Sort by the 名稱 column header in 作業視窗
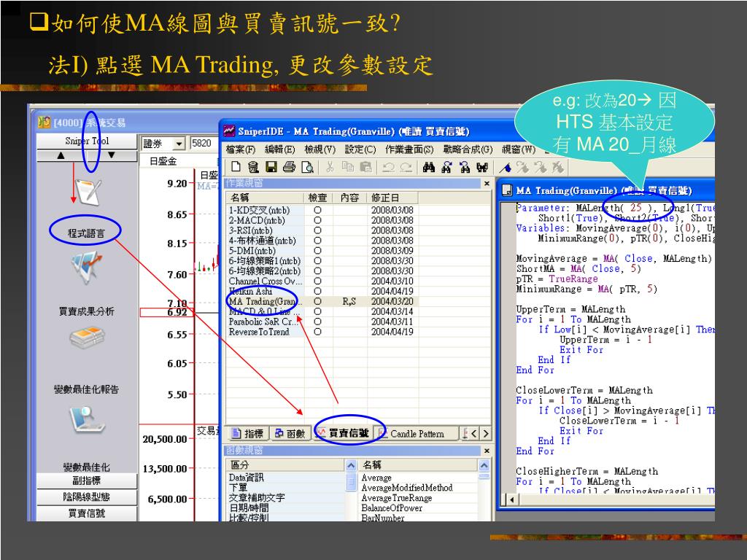Screen dimensions: 747x560 pyautogui.click(x=265, y=198)
